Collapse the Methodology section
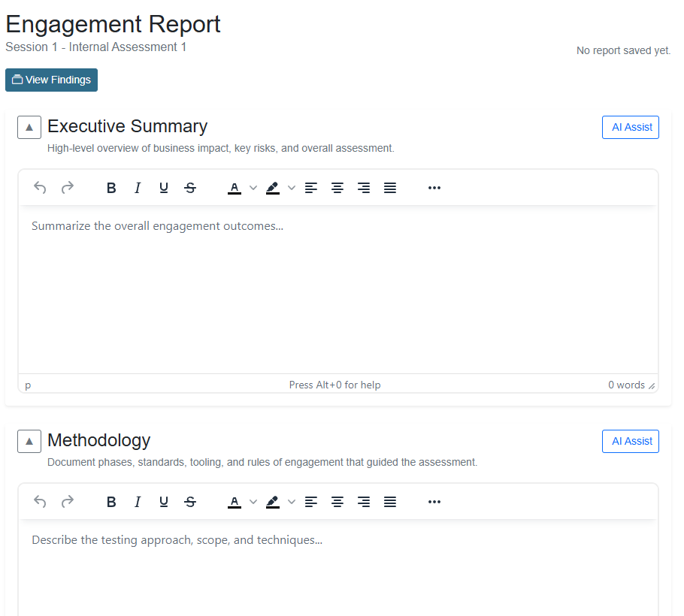 point(29,441)
